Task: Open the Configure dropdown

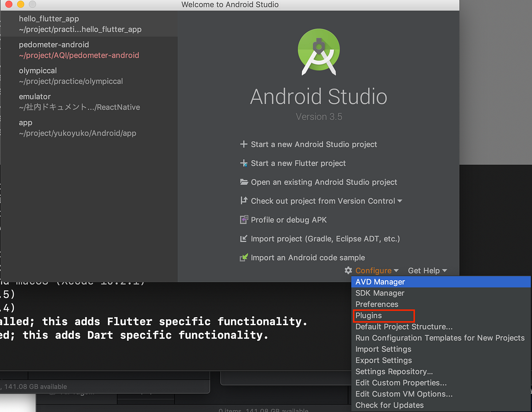Action: (x=374, y=270)
